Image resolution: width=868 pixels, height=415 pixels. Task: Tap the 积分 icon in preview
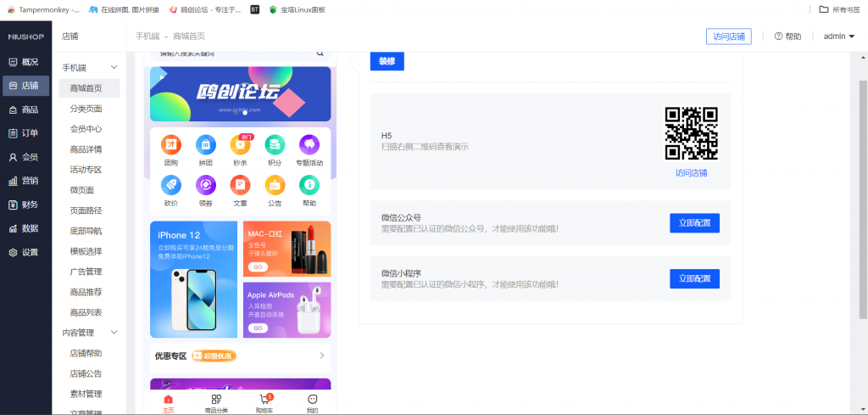[275, 144]
